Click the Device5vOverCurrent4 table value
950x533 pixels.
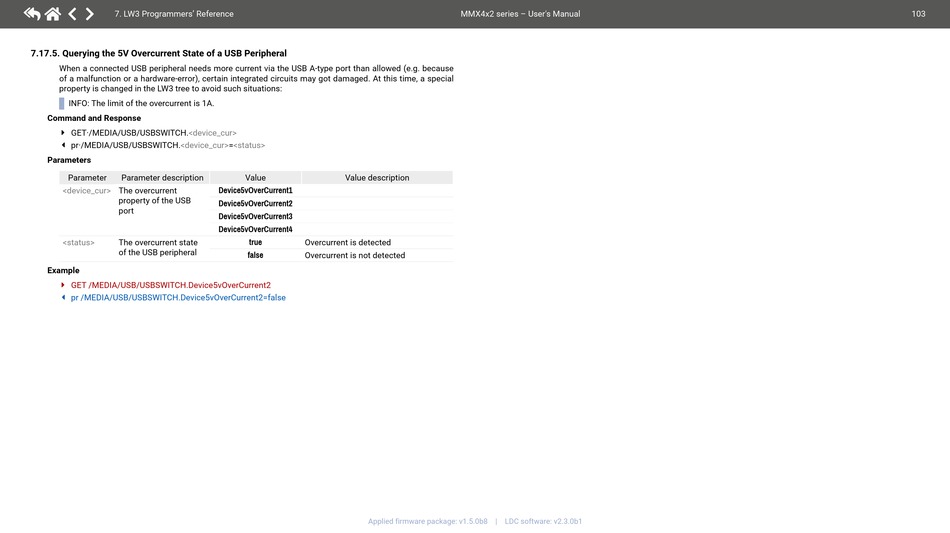pyautogui.click(x=255, y=229)
